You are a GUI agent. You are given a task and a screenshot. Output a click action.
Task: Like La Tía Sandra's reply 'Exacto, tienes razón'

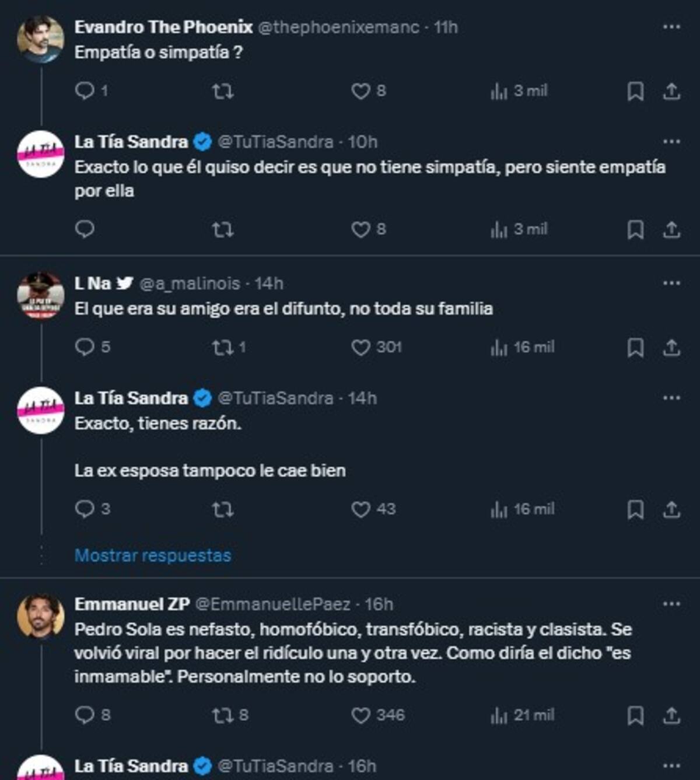point(361,509)
